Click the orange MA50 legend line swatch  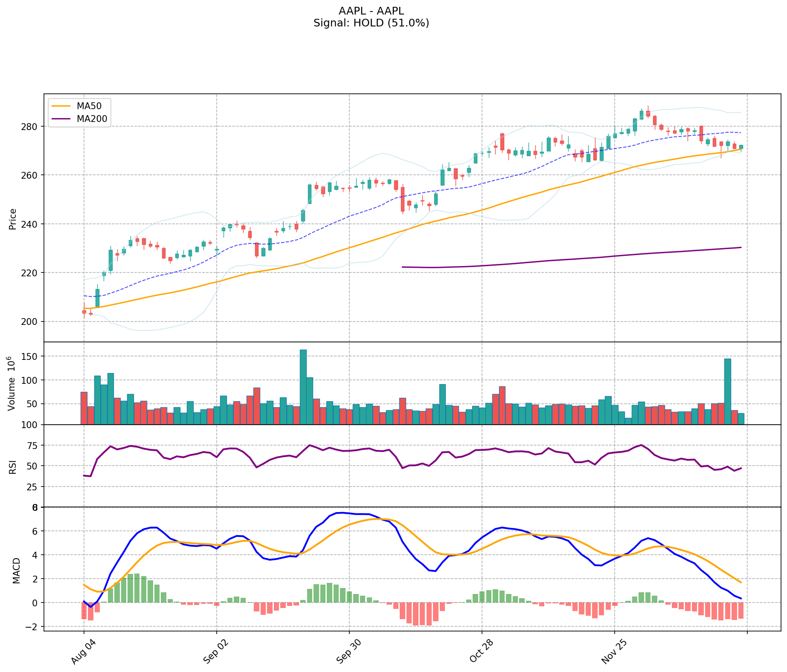pos(61,106)
